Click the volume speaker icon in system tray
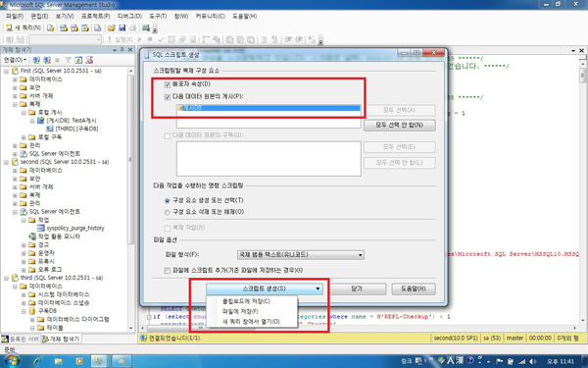Image resolution: width=588 pixels, height=368 pixels. tap(532, 361)
